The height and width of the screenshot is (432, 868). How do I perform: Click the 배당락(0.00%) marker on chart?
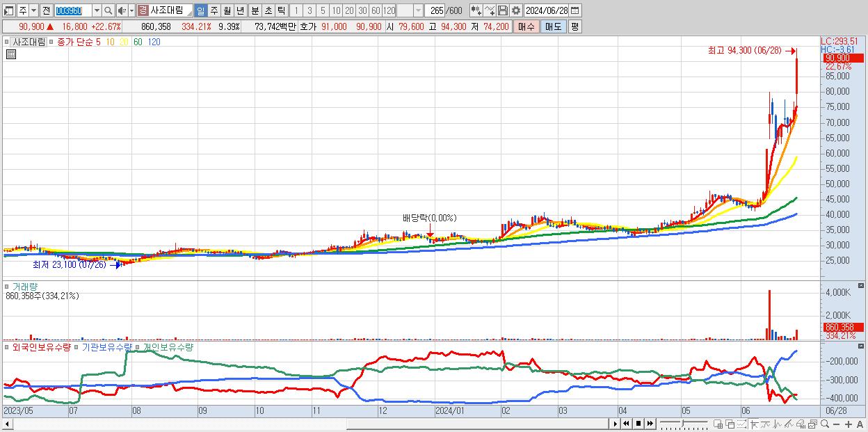[x=429, y=218]
